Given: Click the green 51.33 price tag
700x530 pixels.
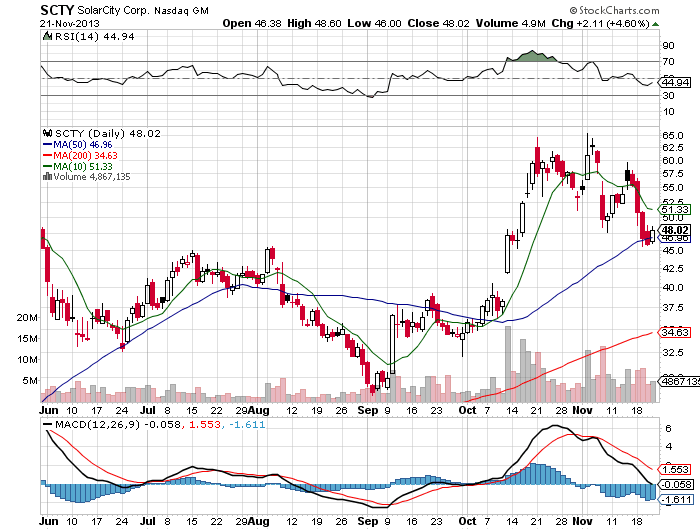Looking at the screenshot, I should [675, 209].
